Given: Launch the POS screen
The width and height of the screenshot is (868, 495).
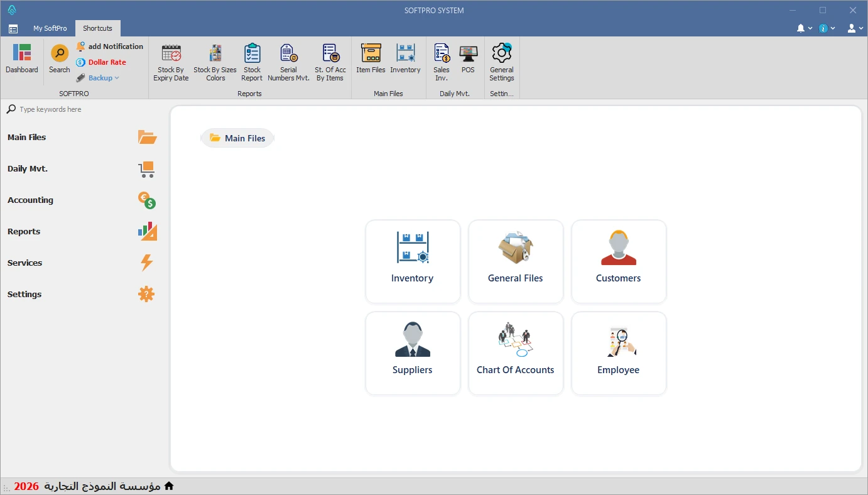Looking at the screenshot, I should point(468,59).
